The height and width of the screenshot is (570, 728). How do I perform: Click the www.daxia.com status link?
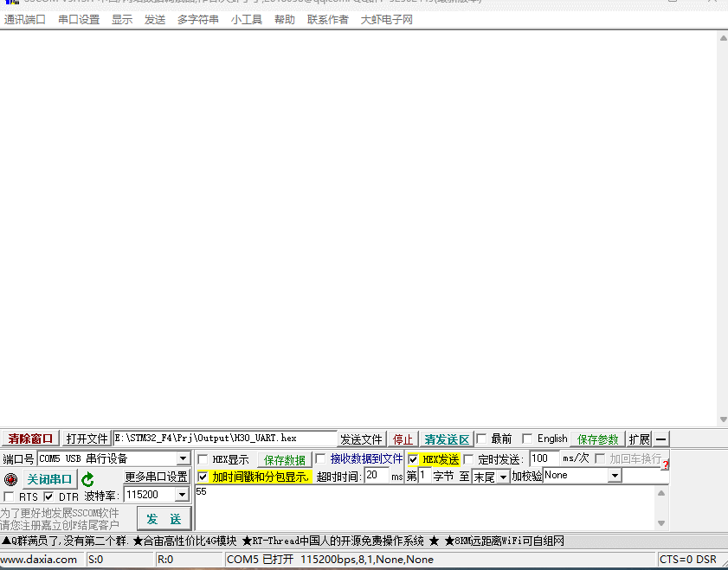(39, 560)
